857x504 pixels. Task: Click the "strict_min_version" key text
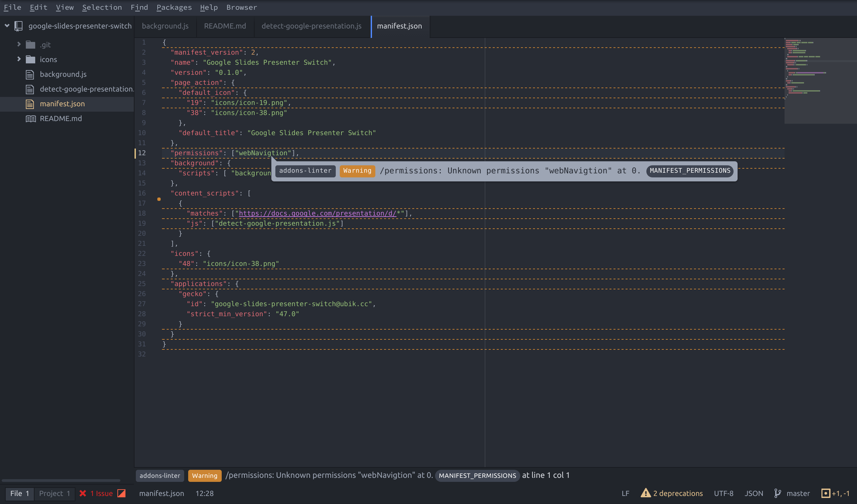(x=226, y=314)
